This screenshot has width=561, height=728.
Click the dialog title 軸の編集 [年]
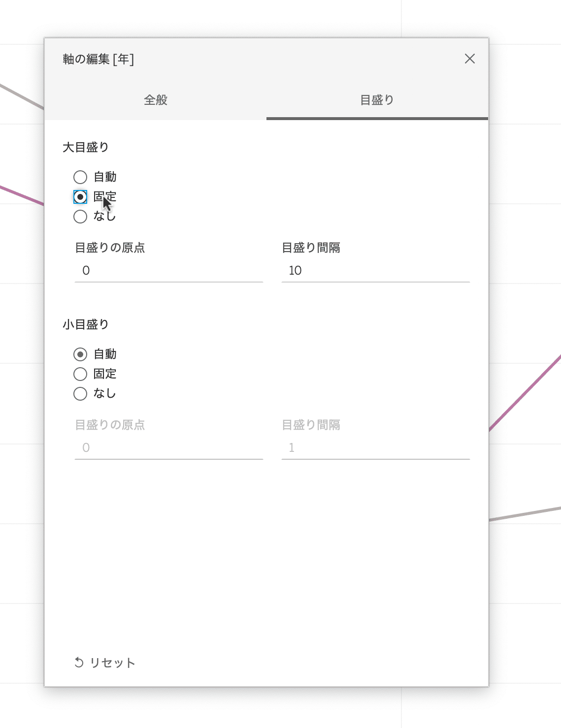[99, 59]
